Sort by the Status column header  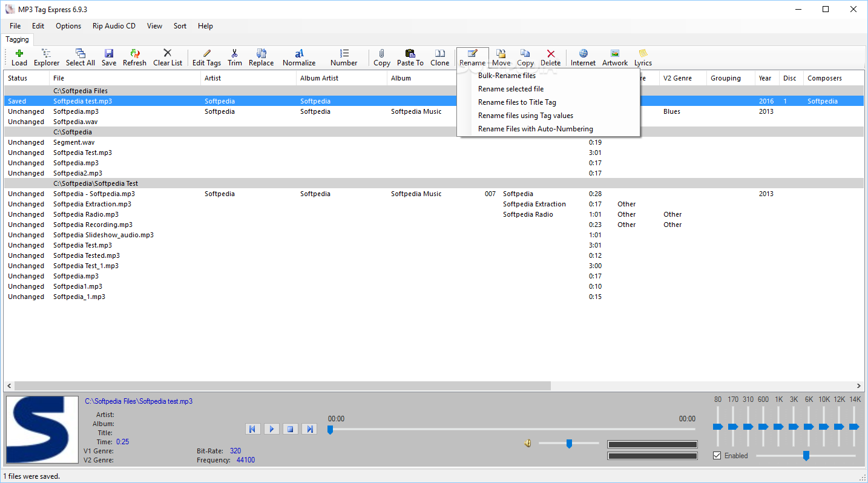pos(27,78)
